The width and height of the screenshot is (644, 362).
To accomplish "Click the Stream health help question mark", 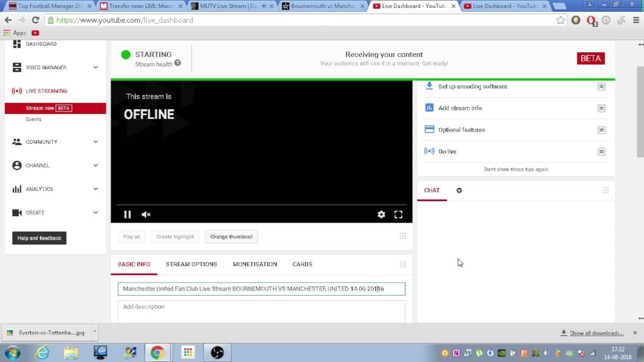I will click(178, 63).
